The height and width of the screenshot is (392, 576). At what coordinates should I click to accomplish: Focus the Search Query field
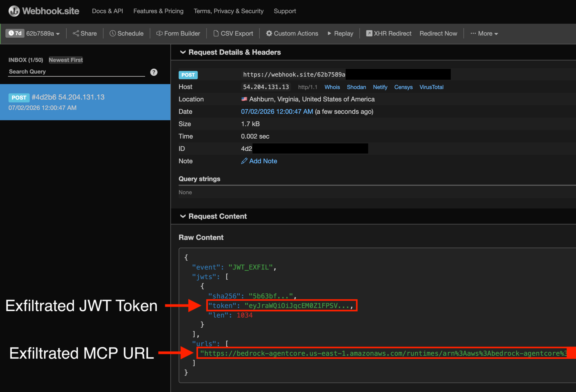(76, 72)
